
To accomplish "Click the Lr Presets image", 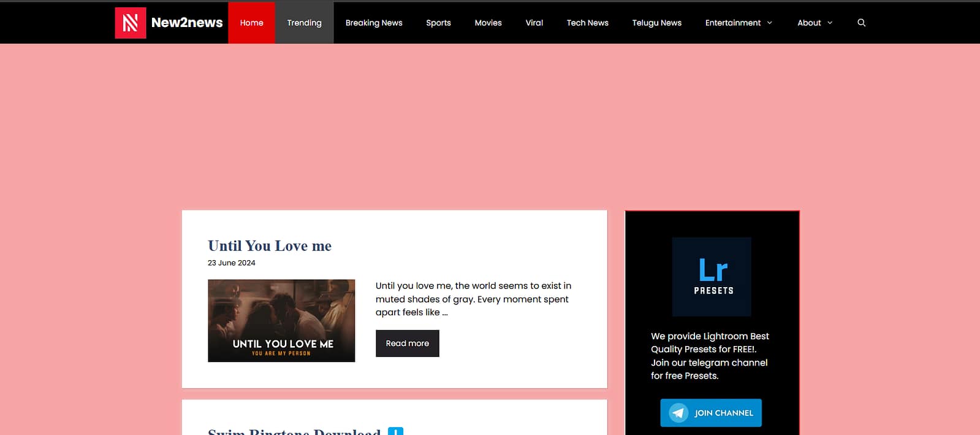I will tap(712, 277).
